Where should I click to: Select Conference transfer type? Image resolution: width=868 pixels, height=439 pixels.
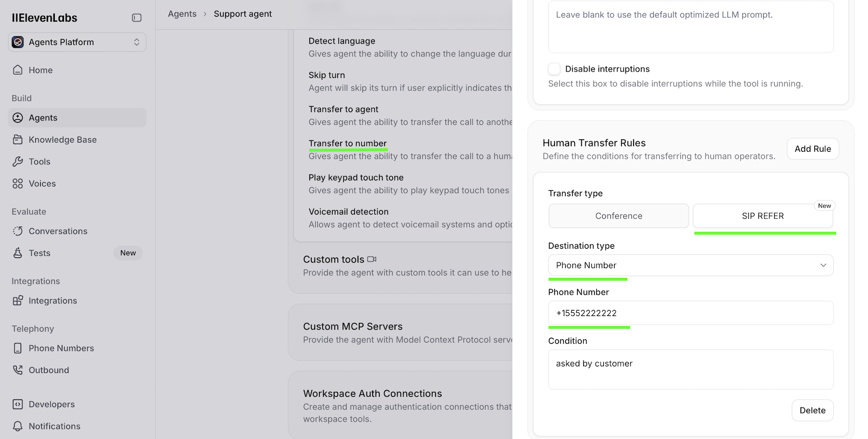(x=618, y=216)
